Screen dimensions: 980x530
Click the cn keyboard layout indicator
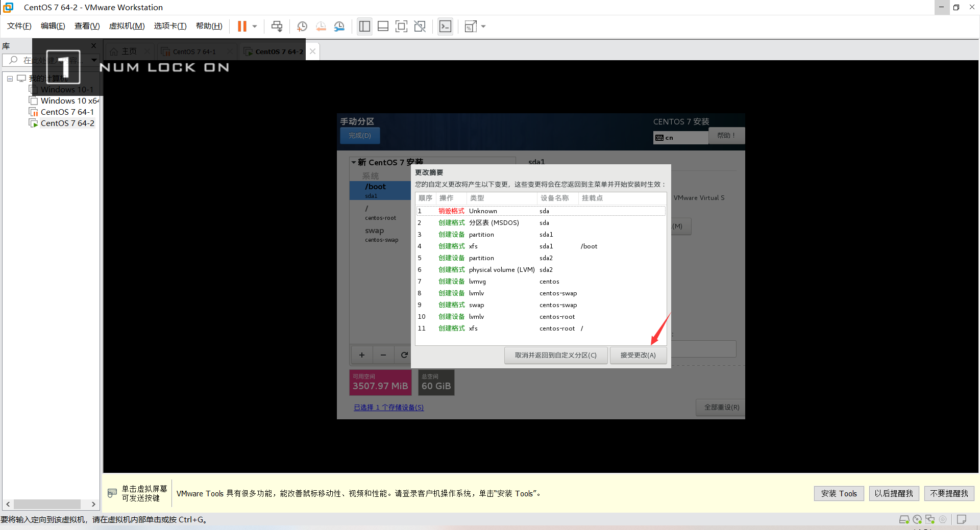(x=680, y=138)
